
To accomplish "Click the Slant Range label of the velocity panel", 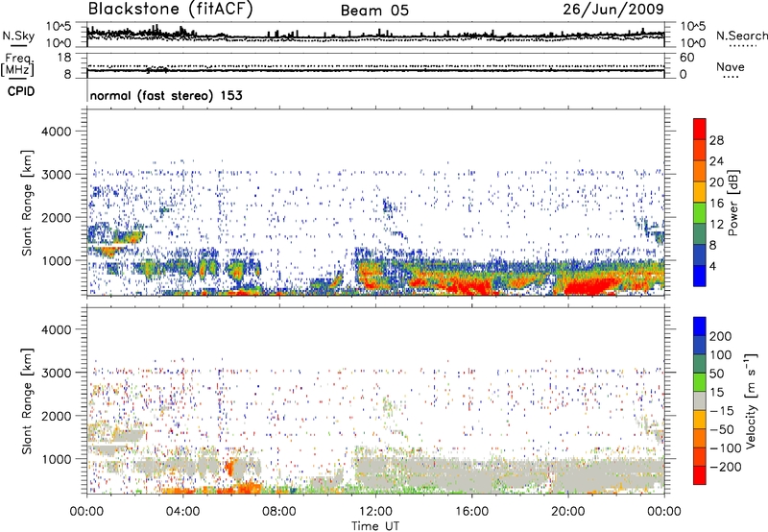I will [27, 401].
